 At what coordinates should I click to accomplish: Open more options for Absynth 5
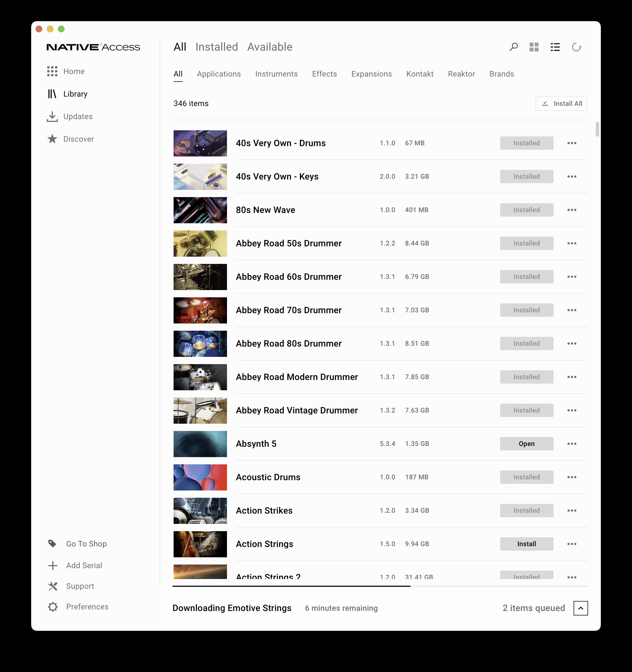(572, 444)
